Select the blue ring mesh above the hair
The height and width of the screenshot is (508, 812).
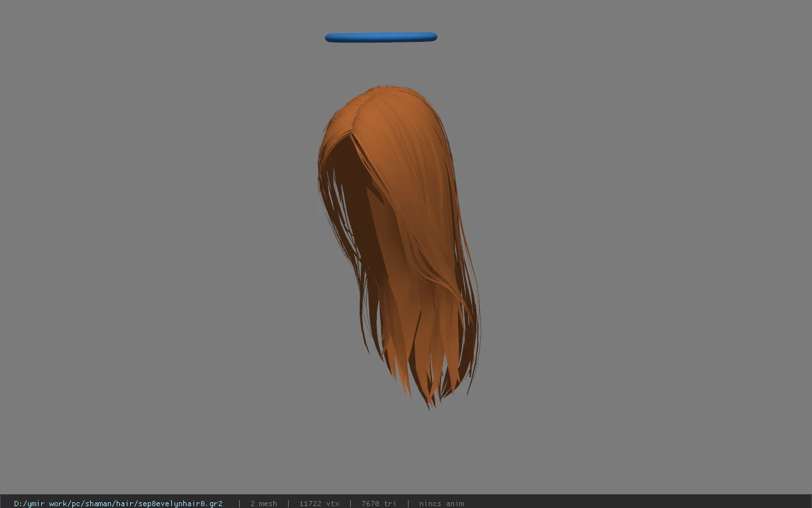point(381,37)
